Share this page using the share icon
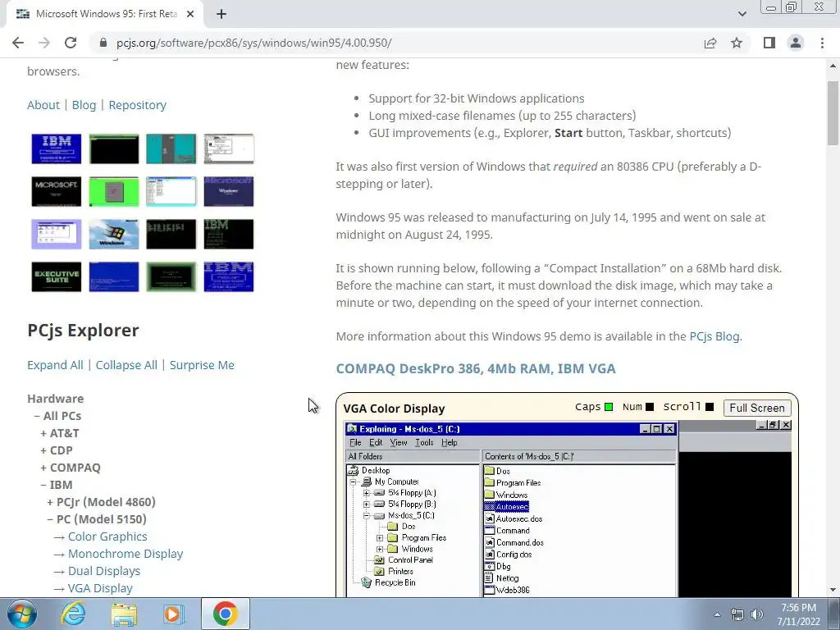 click(x=710, y=43)
